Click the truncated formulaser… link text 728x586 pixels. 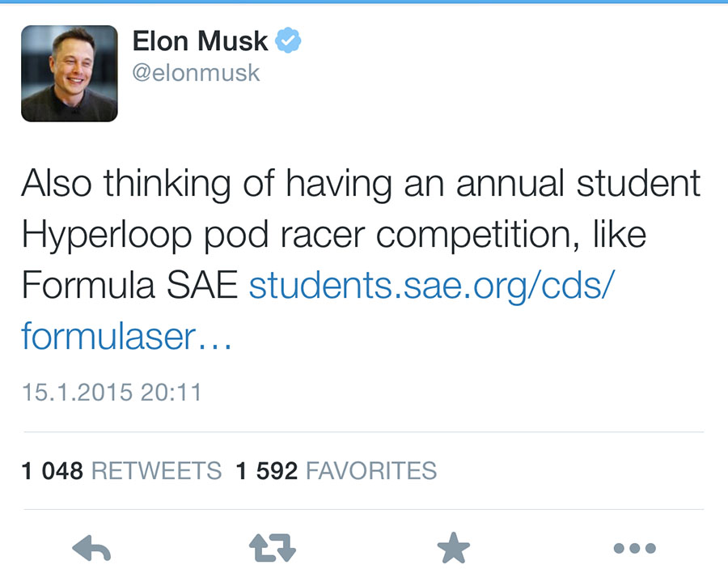point(126,336)
